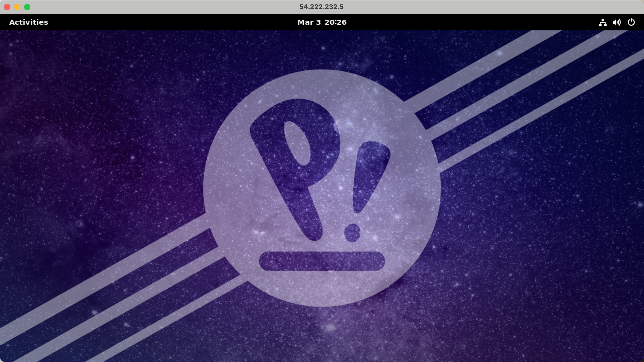This screenshot has width=644, height=362.
Task: Click the volume speaker icon
Action: pos(617,22)
